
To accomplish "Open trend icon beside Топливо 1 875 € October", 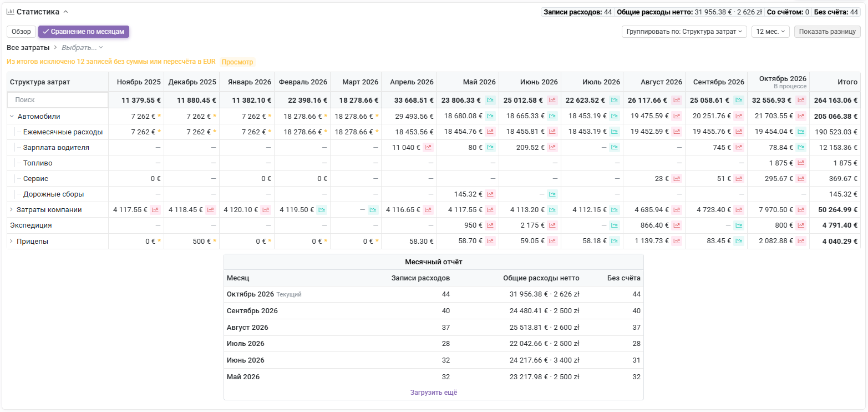I will click(801, 163).
